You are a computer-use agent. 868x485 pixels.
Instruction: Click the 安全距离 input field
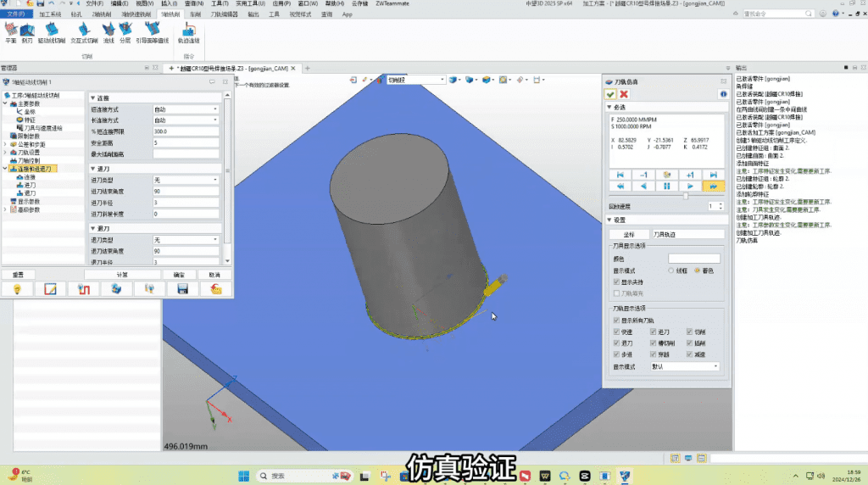[186, 142]
